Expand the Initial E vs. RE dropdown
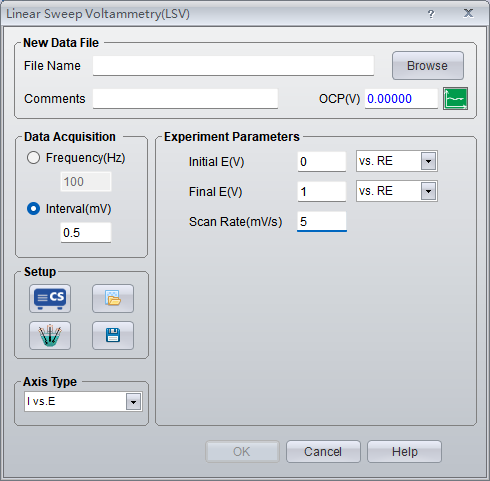Viewport: 490px width, 481px height. (428, 161)
